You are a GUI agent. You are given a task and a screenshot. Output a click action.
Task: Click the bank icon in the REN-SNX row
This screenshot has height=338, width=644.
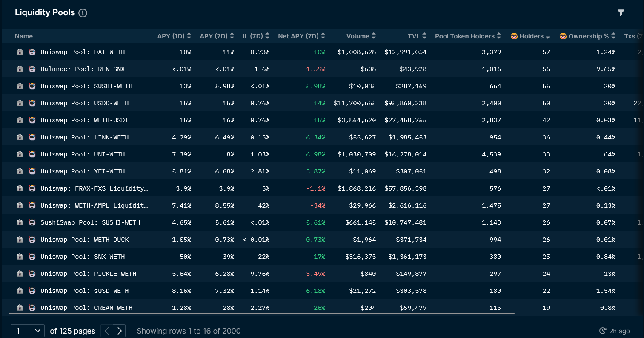click(20, 69)
